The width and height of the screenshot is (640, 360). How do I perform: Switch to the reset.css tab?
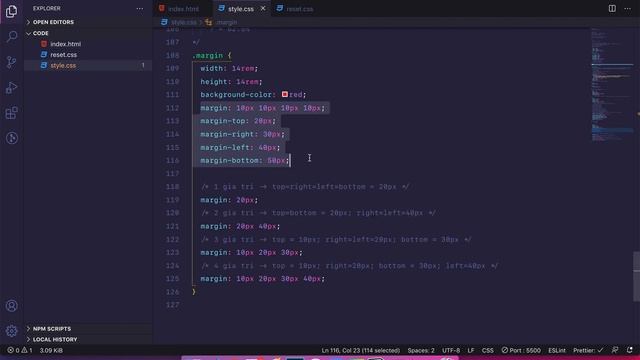pyautogui.click(x=300, y=9)
